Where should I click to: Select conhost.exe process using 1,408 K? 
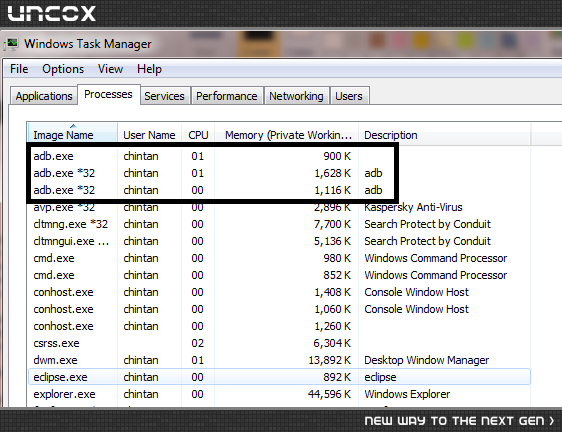coord(280,292)
